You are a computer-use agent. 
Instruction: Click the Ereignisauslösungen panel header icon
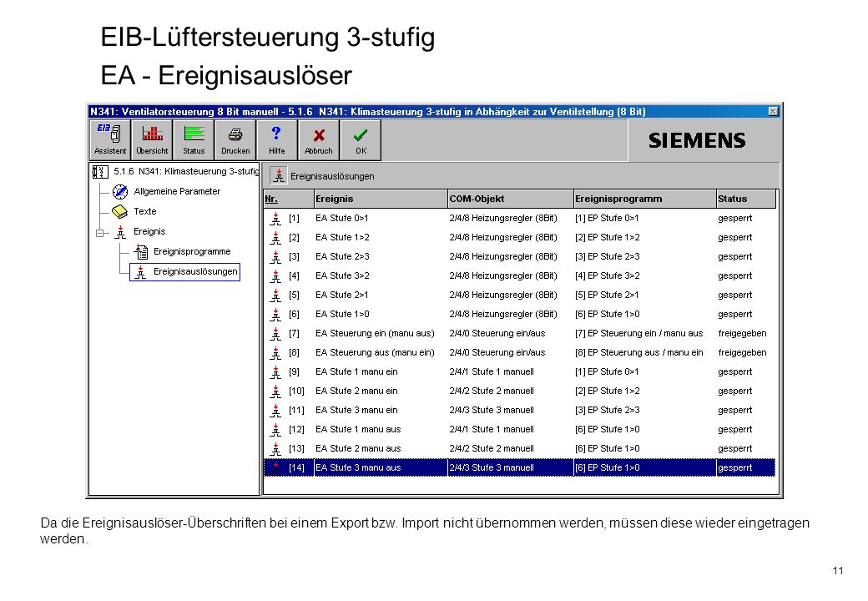279,176
